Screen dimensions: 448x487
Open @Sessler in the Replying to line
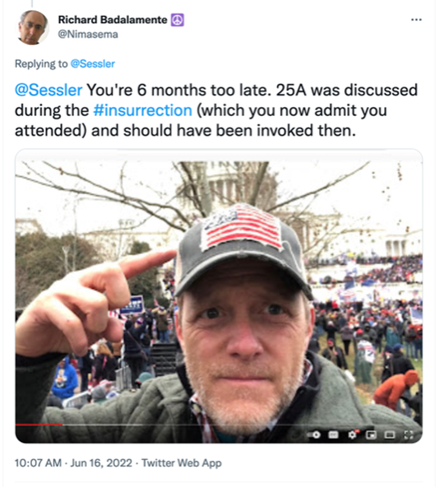[92, 64]
